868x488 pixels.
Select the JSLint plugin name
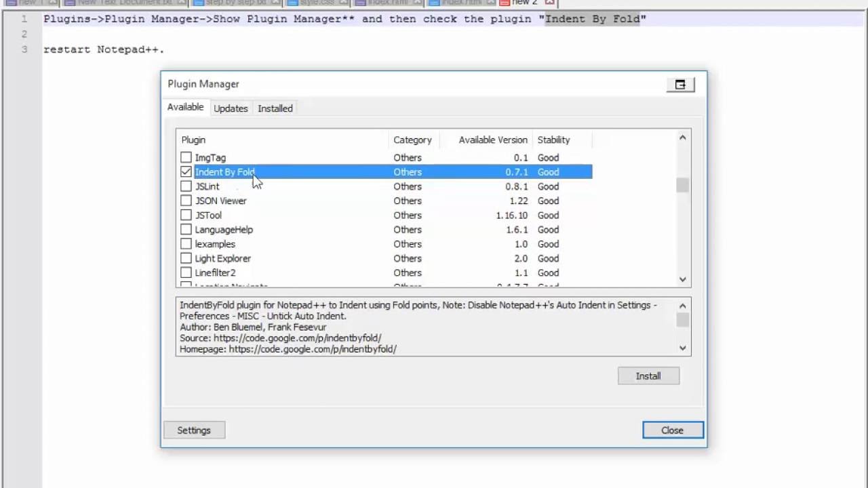coord(207,186)
